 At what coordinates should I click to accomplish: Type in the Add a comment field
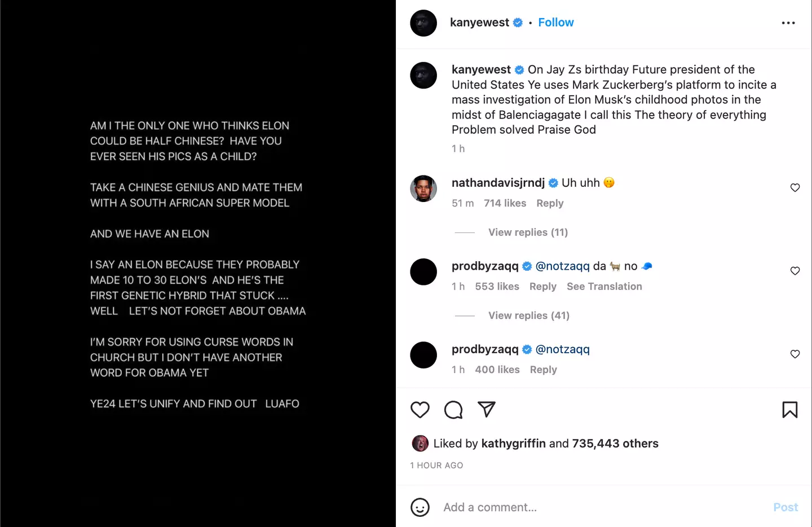pos(598,507)
